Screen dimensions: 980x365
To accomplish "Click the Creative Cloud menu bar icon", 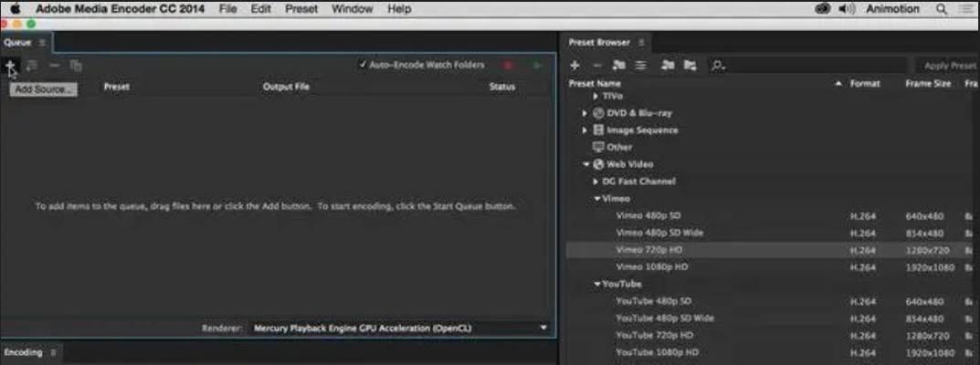I will click(823, 9).
